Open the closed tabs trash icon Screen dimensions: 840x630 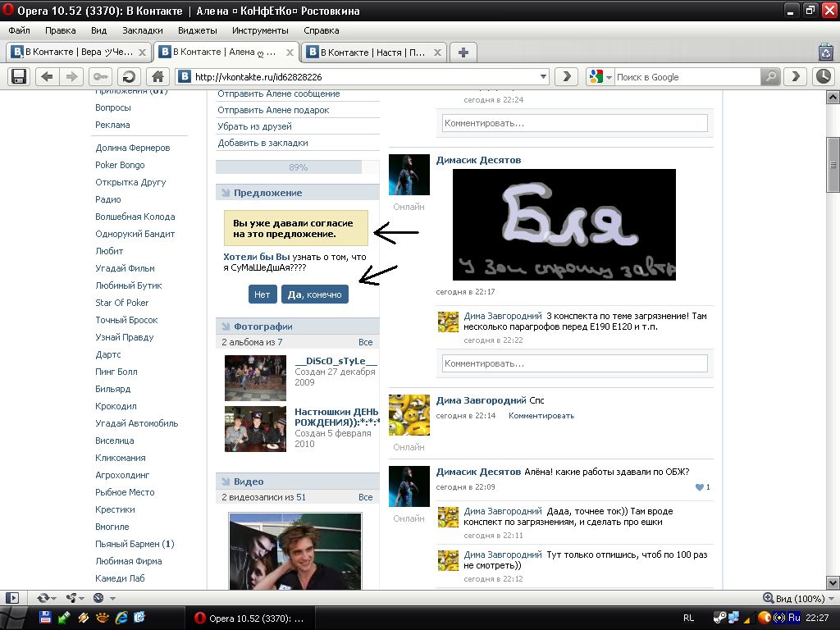click(825, 52)
